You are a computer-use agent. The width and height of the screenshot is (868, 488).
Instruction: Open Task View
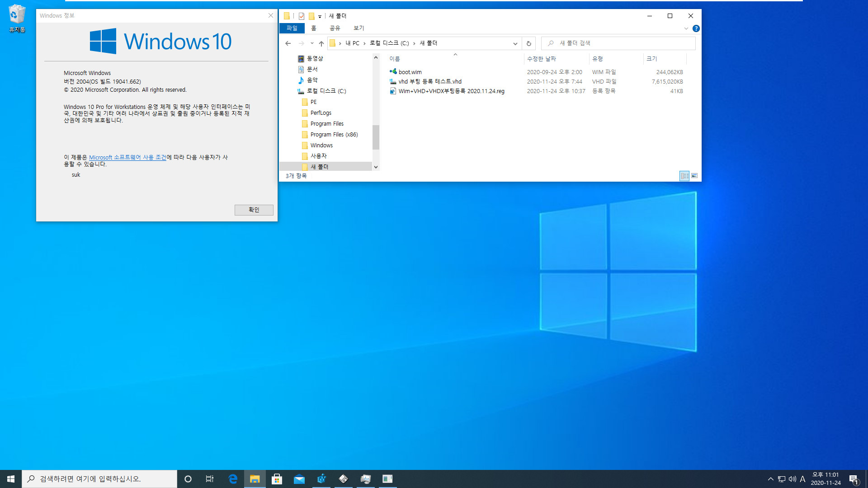pos(210,479)
